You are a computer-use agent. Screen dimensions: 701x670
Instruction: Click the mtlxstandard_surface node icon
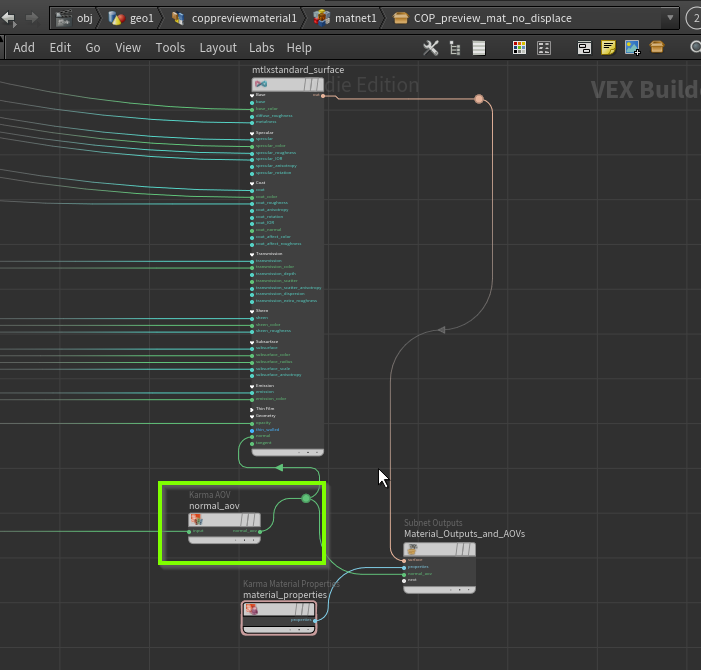(261, 84)
